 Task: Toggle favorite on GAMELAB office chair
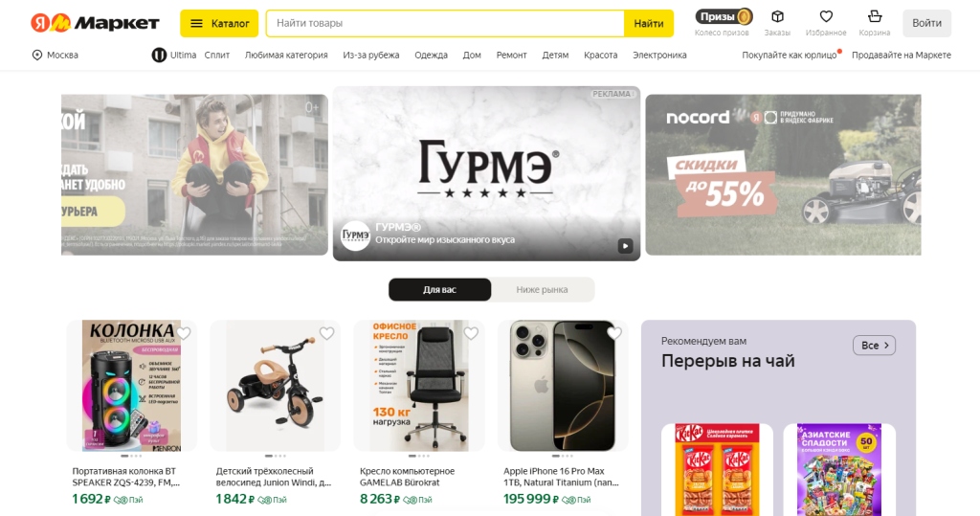click(471, 333)
